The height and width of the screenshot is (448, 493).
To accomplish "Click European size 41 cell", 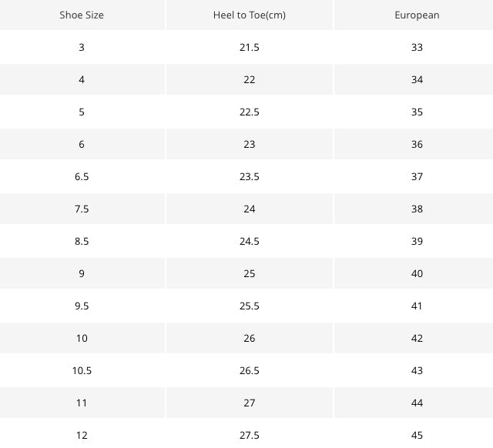I will [417, 306].
